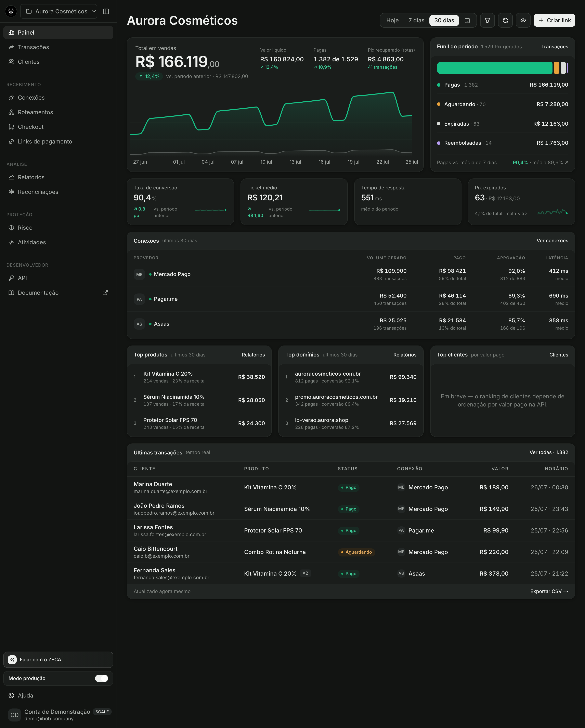Select Kit Vitamina C 20% in Top produtos

tap(199, 377)
